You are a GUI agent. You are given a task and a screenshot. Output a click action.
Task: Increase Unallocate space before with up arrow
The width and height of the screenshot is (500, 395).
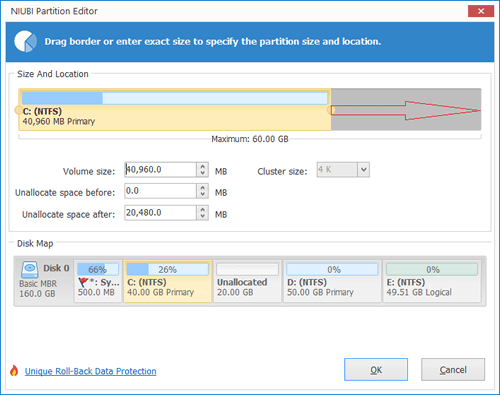[x=202, y=188]
